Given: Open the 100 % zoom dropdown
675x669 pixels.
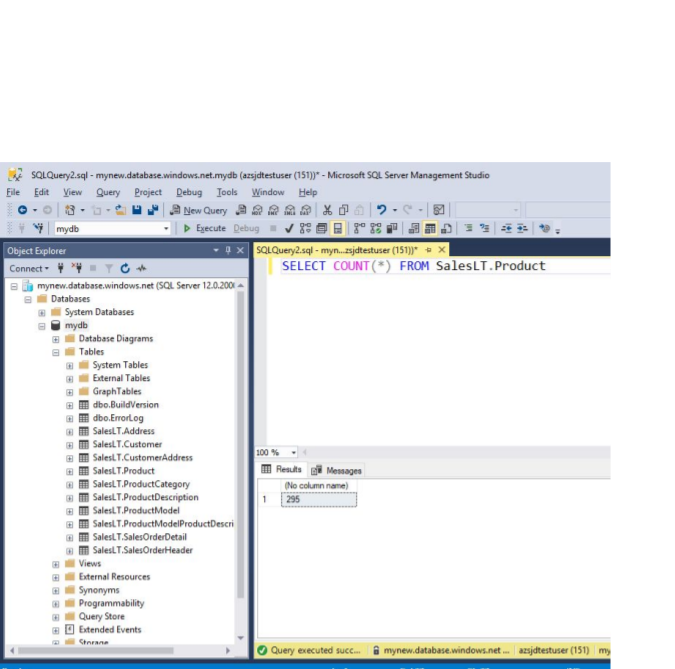Looking at the screenshot, I should pyautogui.click(x=292, y=453).
